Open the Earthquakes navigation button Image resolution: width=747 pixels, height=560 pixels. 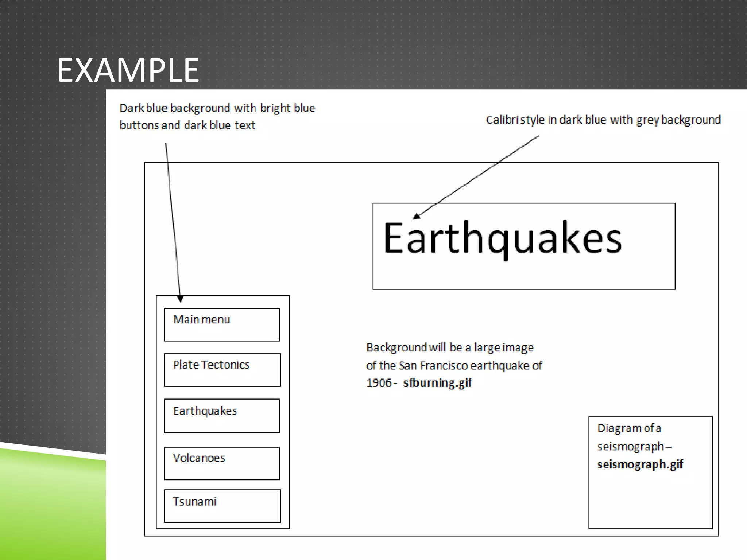point(222,416)
